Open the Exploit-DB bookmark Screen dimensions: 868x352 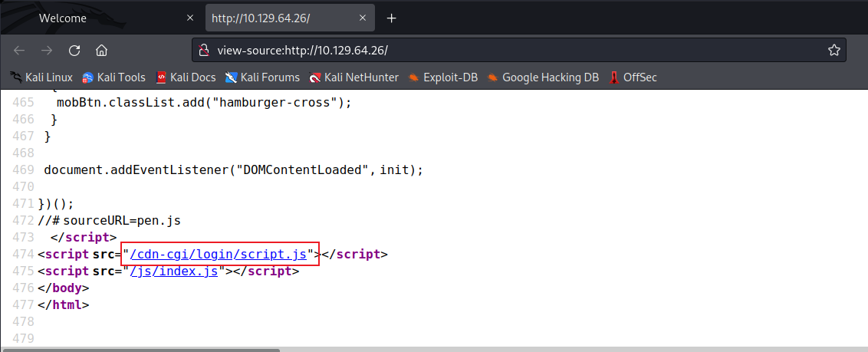[x=443, y=77]
